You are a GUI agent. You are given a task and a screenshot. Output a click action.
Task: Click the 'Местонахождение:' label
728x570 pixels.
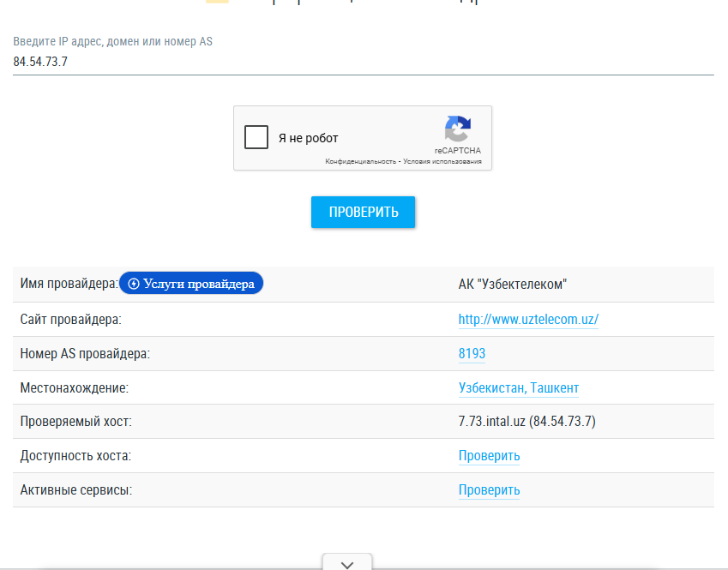(x=75, y=388)
